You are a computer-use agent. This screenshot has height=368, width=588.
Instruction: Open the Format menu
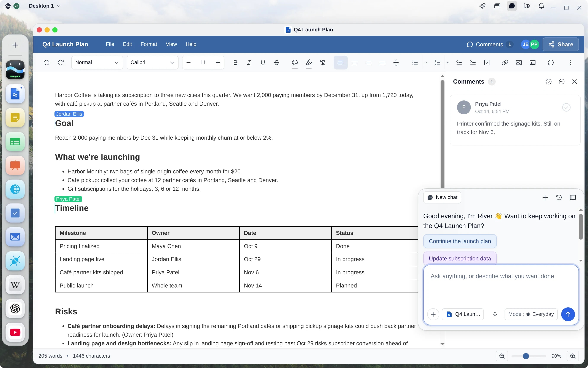pyautogui.click(x=149, y=44)
